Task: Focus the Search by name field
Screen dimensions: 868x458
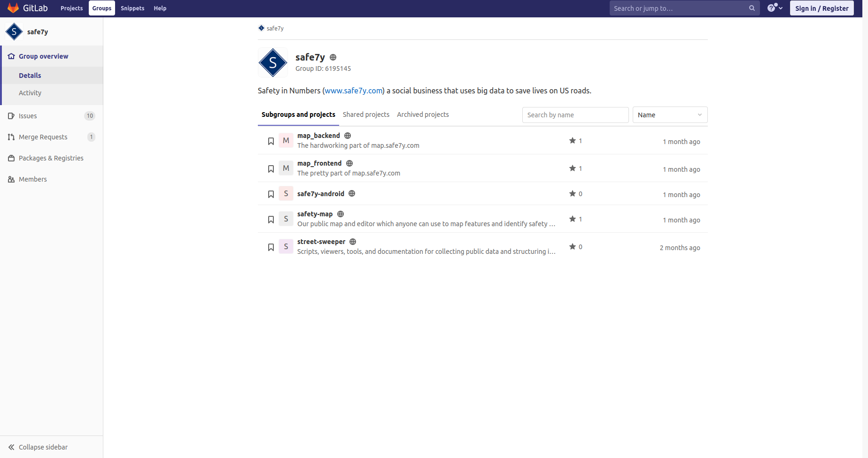Action: pos(575,115)
